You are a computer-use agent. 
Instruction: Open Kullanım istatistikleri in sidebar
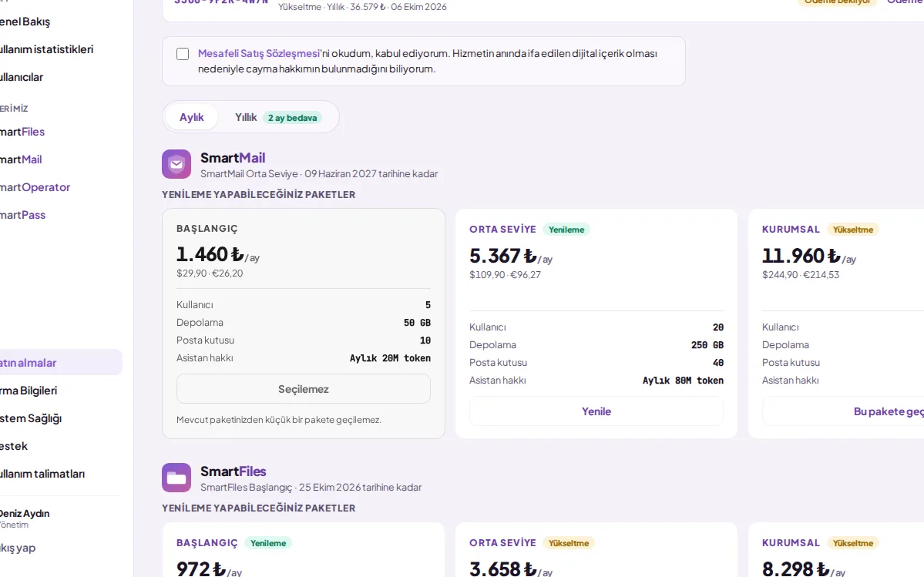[x=46, y=49]
